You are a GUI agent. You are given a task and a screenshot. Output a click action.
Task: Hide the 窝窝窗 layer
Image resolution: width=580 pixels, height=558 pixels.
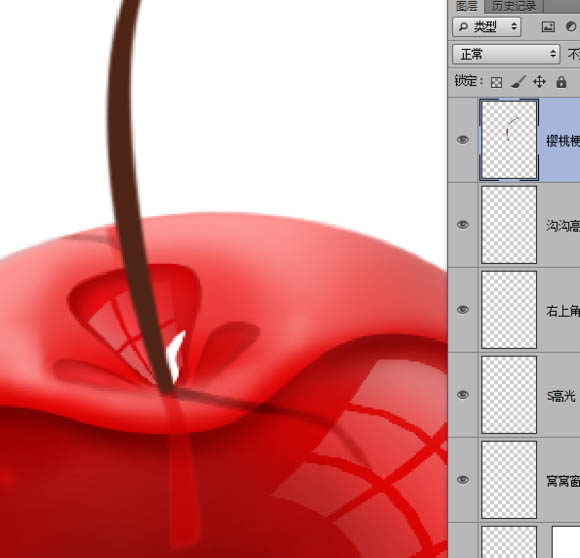[x=463, y=480]
